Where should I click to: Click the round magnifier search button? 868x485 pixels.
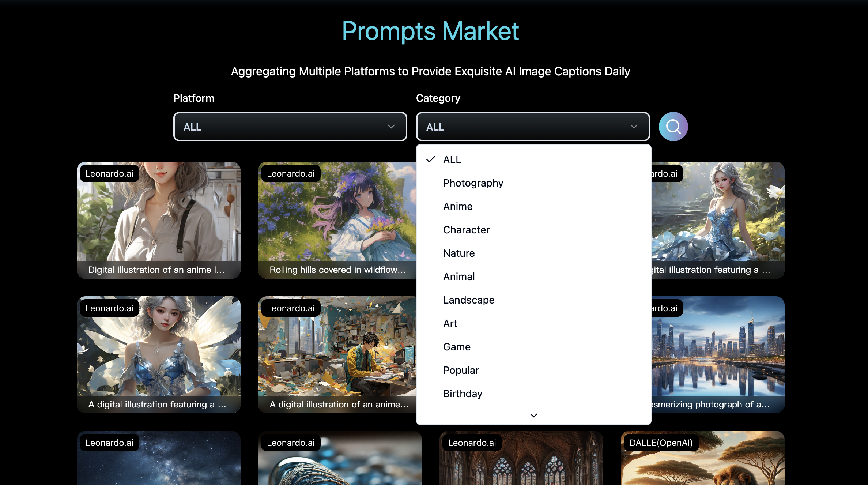[x=673, y=127]
